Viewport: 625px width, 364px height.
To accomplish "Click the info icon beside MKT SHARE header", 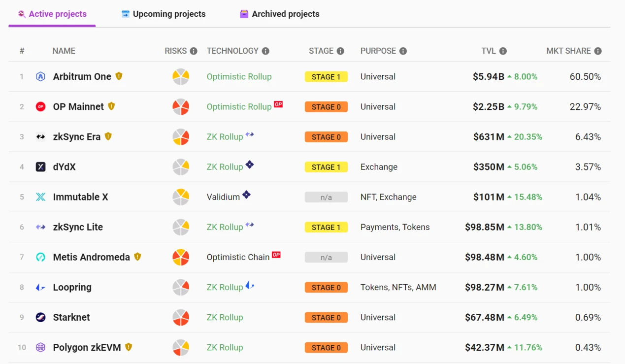I will tap(598, 51).
